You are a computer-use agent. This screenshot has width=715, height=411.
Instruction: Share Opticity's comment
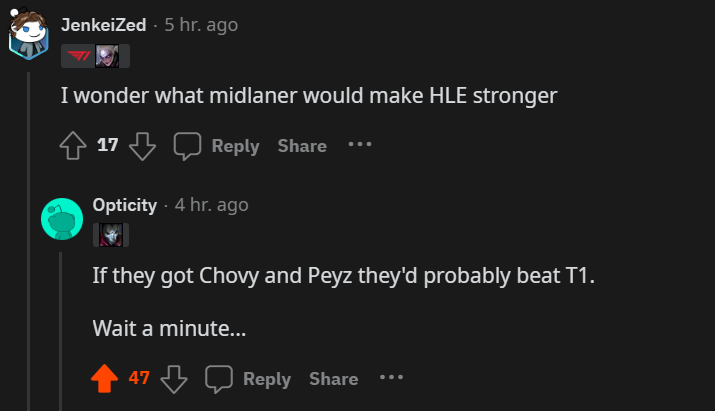point(333,379)
